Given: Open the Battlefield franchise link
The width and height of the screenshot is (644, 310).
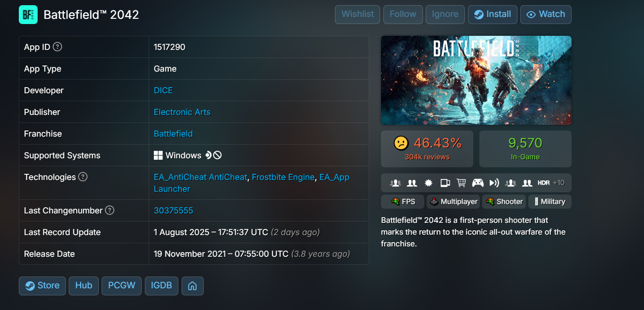Looking at the screenshot, I should click(173, 134).
